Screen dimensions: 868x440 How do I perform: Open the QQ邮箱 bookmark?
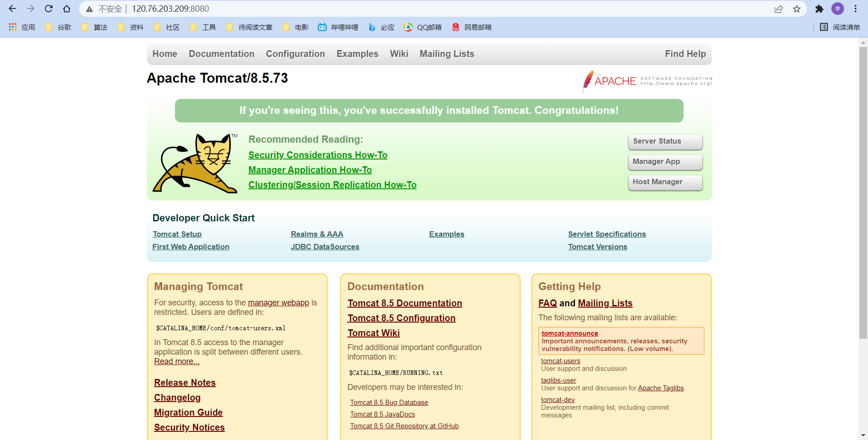coord(423,27)
